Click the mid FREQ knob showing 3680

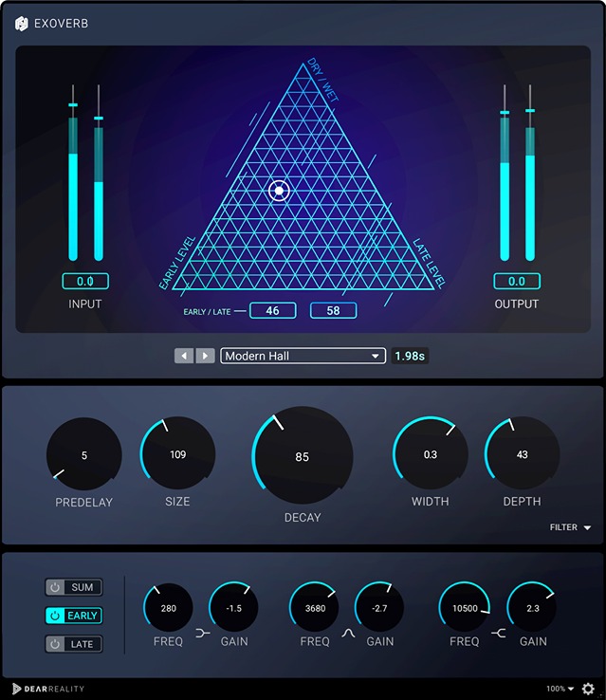pos(315,607)
